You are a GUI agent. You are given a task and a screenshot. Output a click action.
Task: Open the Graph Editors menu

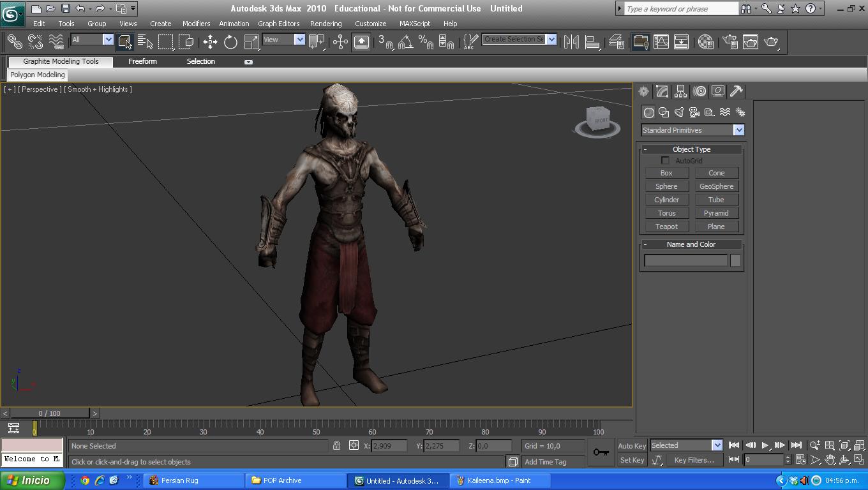(279, 24)
